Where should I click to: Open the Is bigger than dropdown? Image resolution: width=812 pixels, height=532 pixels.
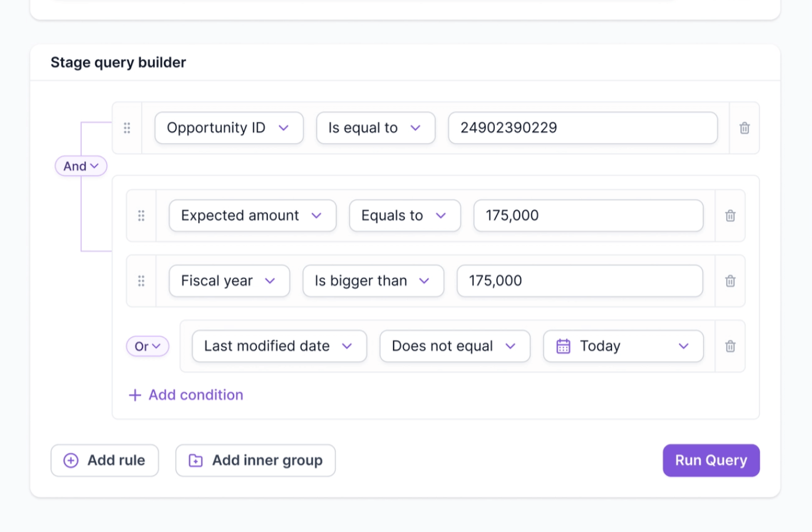point(372,281)
